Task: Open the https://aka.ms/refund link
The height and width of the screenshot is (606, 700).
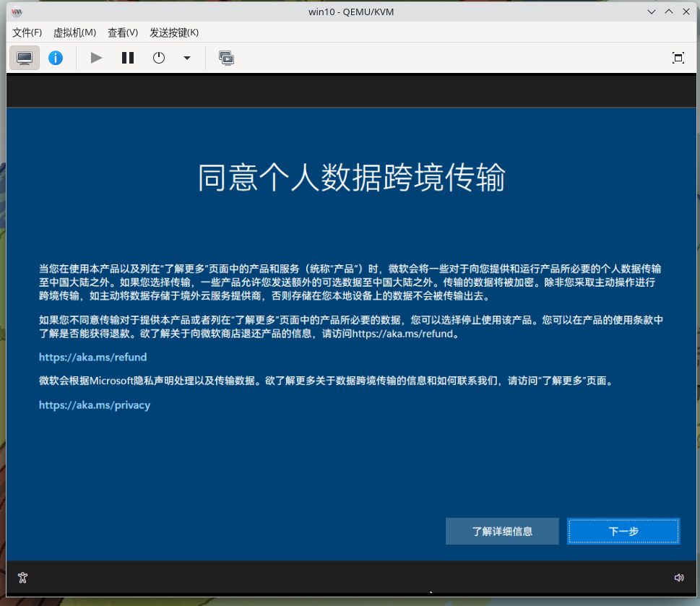Action: 93,358
